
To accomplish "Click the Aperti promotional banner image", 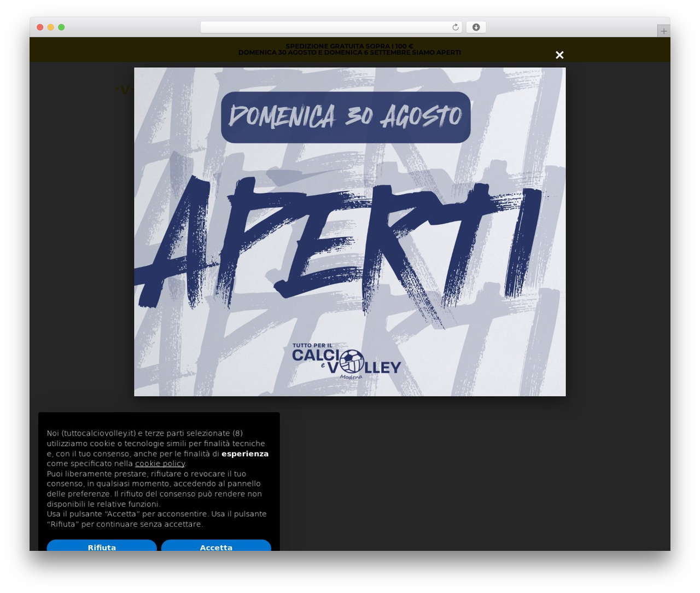I will point(350,232).
